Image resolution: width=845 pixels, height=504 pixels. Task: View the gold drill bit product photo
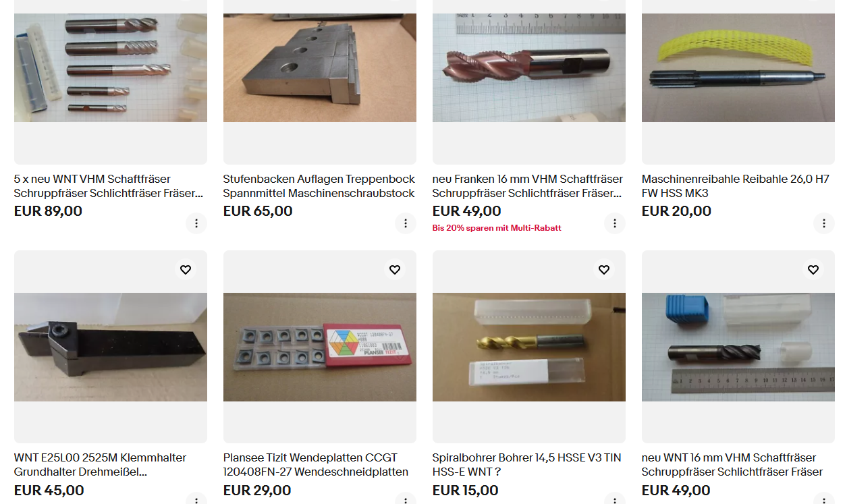click(529, 347)
